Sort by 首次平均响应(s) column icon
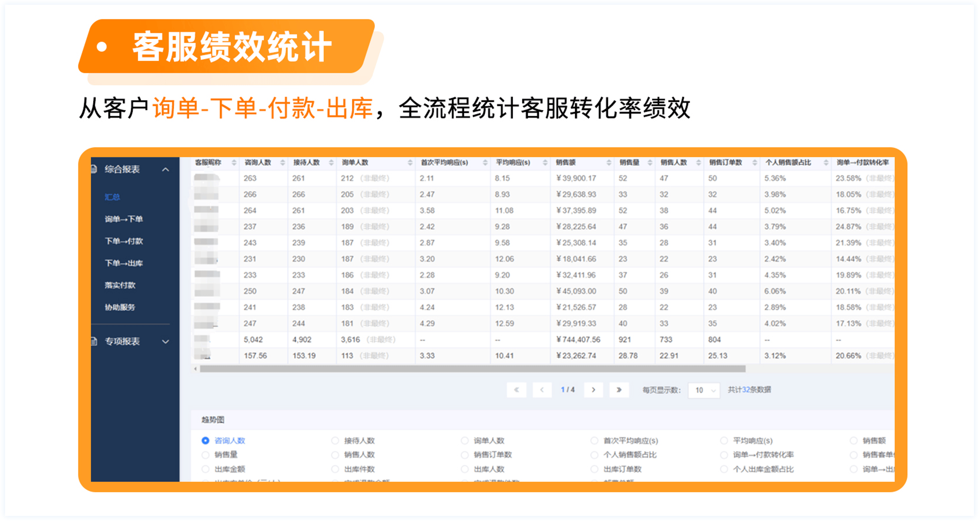Image resolution: width=980 pixels, height=522 pixels. (x=485, y=163)
